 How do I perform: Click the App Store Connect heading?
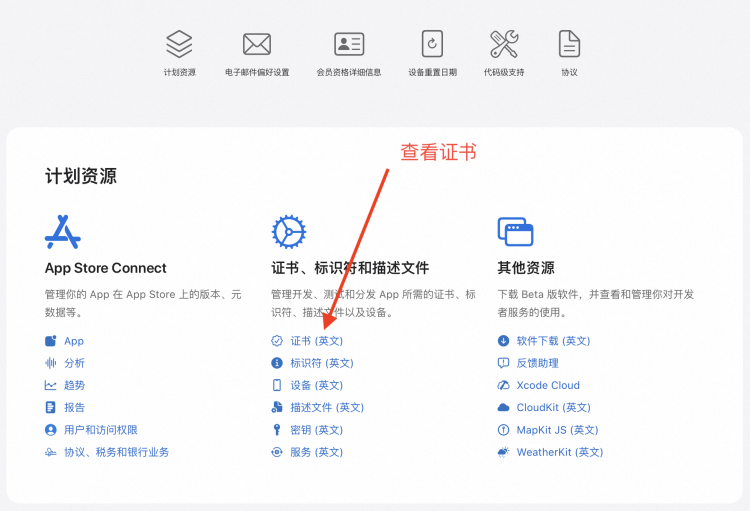tap(105, 268)
